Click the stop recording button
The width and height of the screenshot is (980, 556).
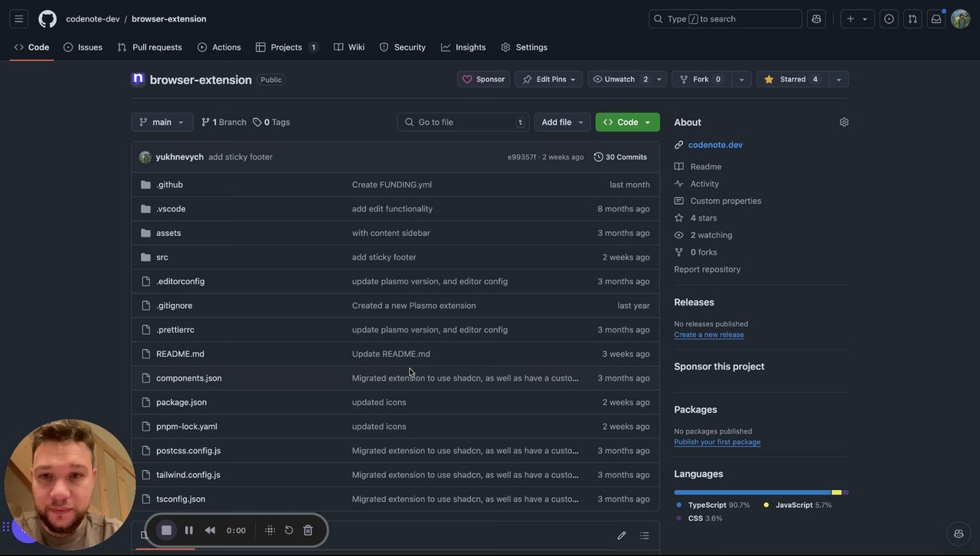[x=166, y=530]
